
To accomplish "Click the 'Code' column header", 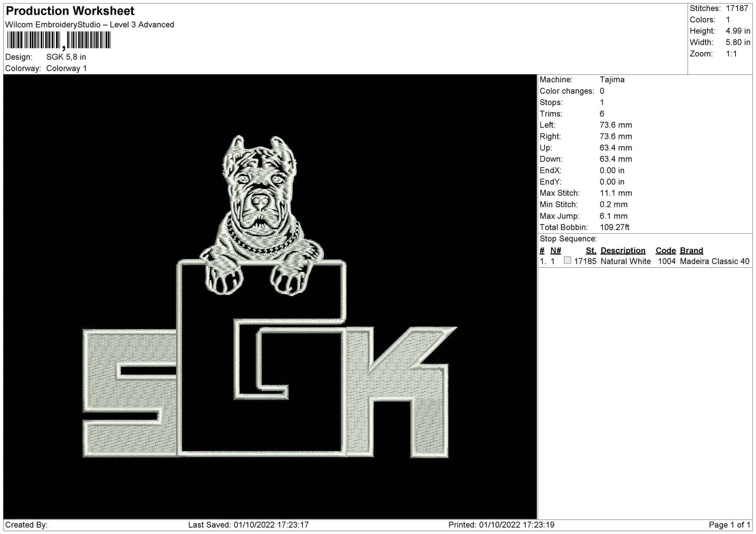I will [x=665, y=251].
